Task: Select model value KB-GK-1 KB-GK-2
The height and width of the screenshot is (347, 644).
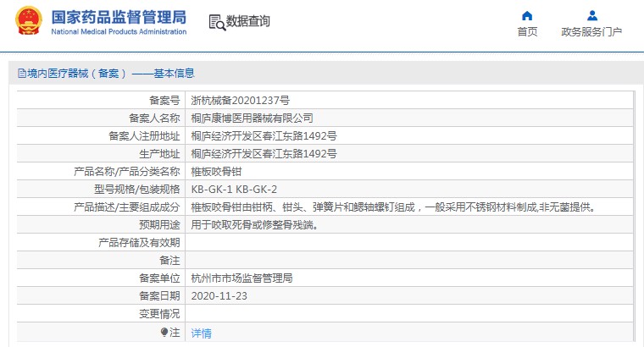Action: (234, 190)
